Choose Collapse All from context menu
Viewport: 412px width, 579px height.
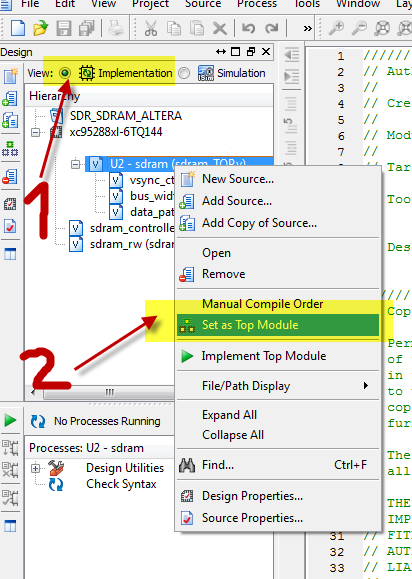(x=278, y=435)
